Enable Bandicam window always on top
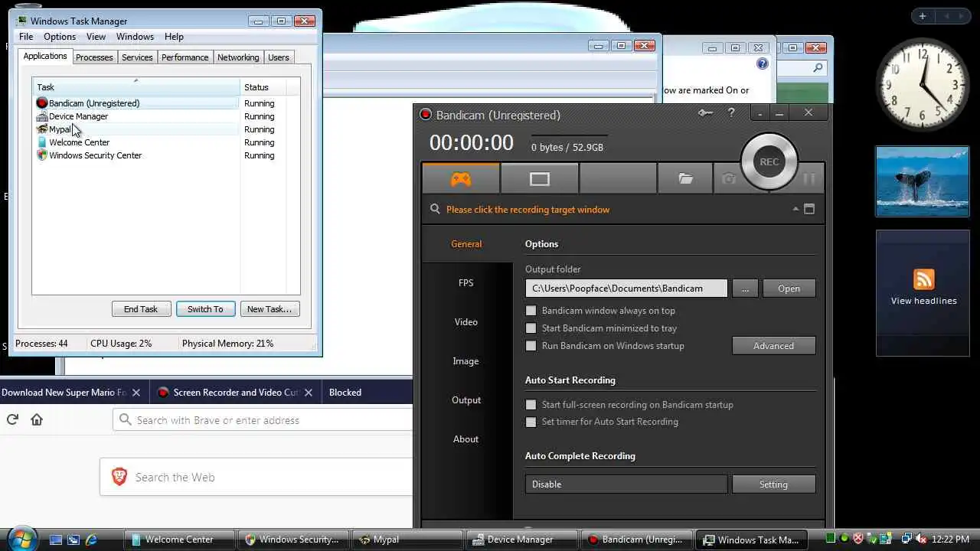 pyautogui.click(x=531, y=311)
